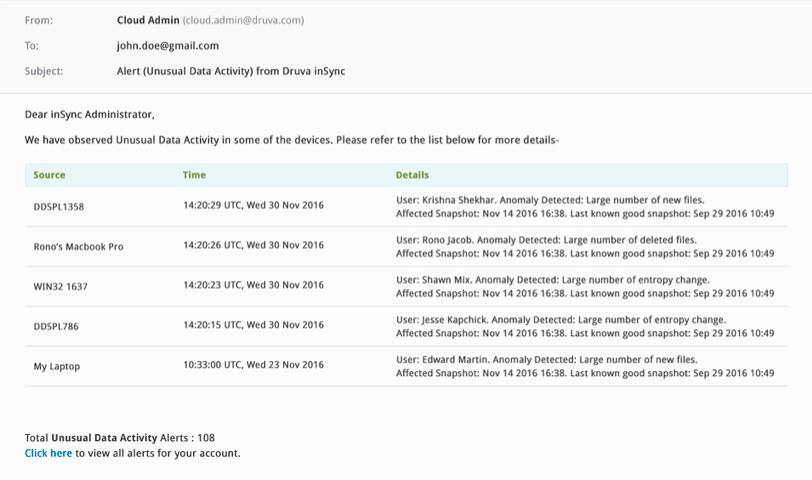This screenshot has width=812, height=480.
Task: Select the Jesse Kapchick anomaly details
Action: pos(584,326)
